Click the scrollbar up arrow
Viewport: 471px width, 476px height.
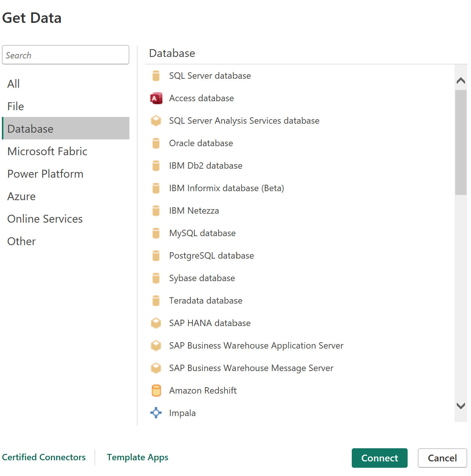[x=461, y=80]
